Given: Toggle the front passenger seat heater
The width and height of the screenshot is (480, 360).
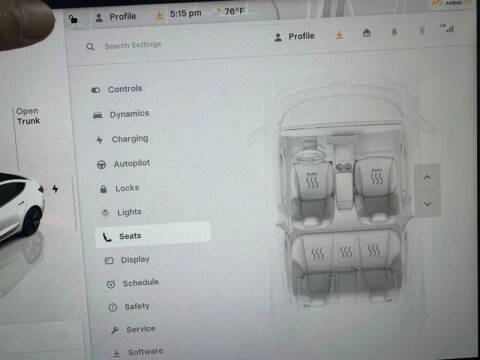Looking at the screenshot, I should tap(377, 177).
